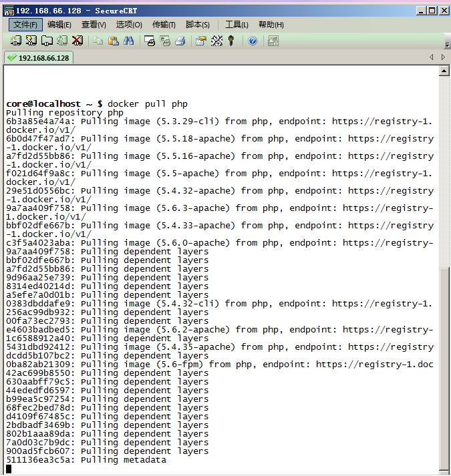This screenshot has height=476, width=451.
Task: Open the Help question mark icon
Action: pyautogui.click(x=253, y=41)
